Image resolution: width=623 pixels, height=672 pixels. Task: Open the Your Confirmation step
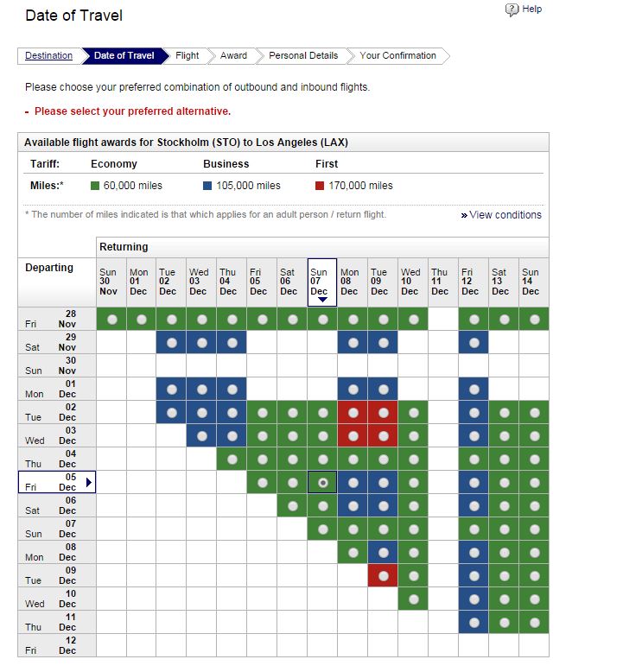pyautogui.click(x=397, y=56)
